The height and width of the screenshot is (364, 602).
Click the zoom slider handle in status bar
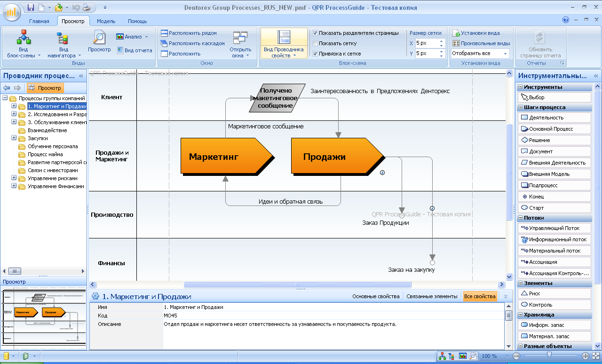[549, 356]
